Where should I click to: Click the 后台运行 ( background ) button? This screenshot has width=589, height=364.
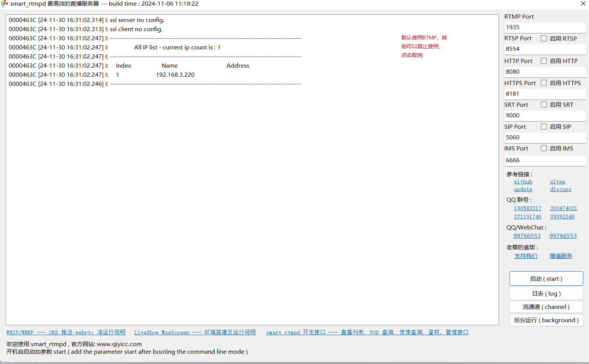click(546, 320)
